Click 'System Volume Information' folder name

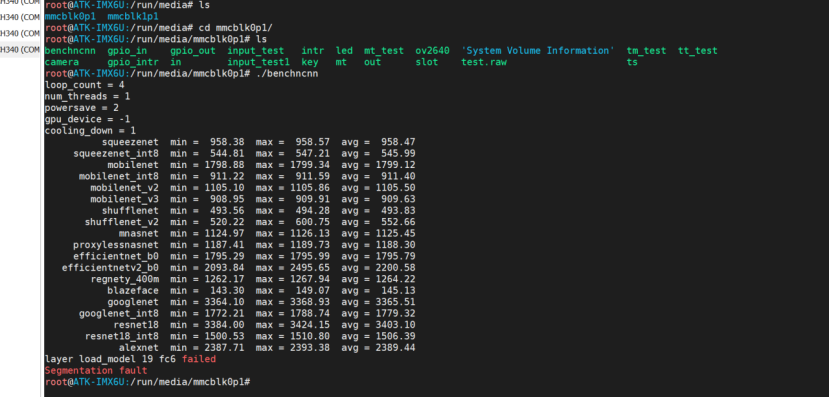point(538,51)
